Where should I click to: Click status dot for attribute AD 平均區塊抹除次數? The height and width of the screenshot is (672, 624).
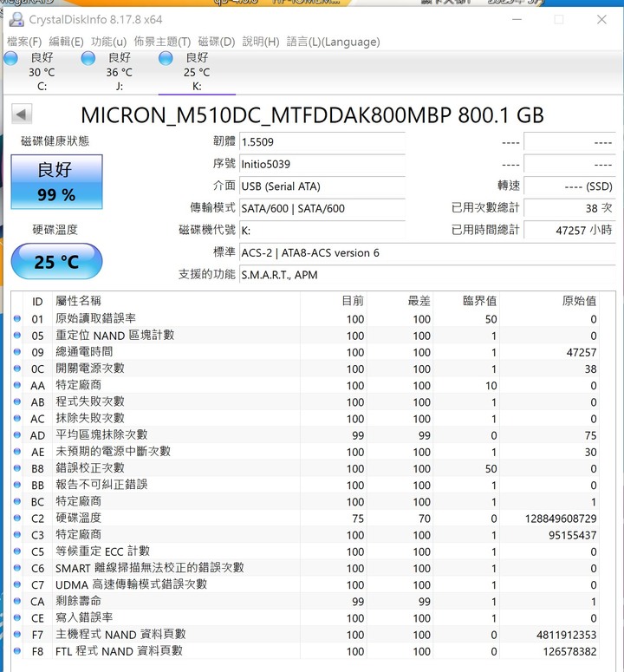click(17, 434)
